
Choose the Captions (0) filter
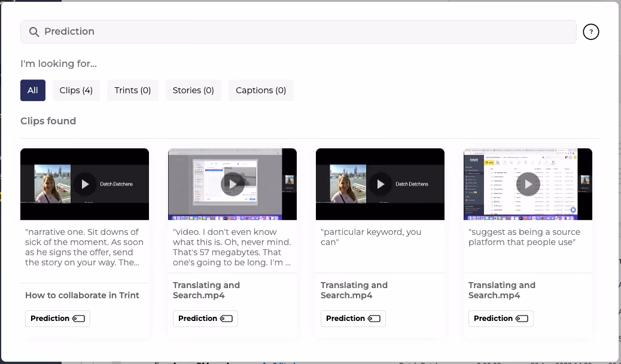click(261, 90)
